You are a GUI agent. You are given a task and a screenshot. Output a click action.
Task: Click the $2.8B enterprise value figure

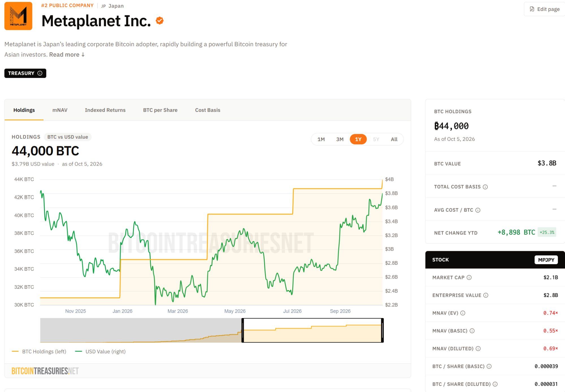(551, 295)
